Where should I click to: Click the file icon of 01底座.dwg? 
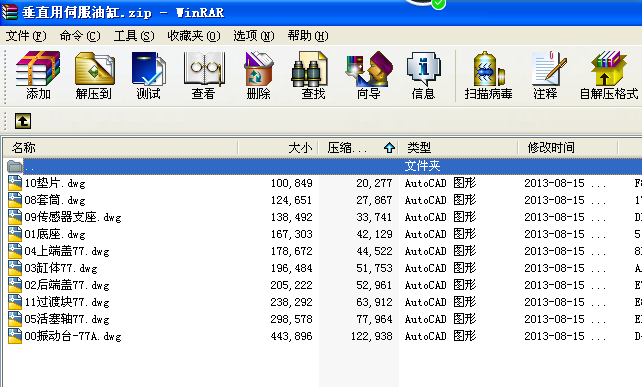[x=15, y=234]
